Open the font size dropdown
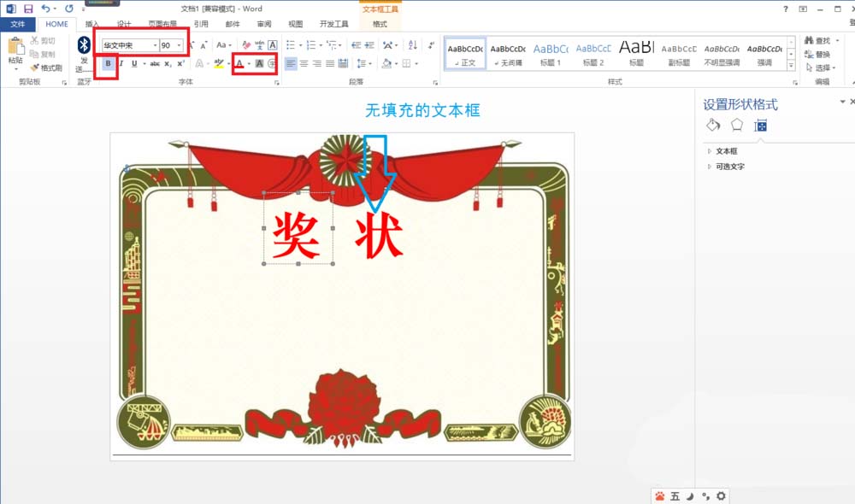Image resolution: width=855 pixels, height=504 pixels. [x=180, y=45]
